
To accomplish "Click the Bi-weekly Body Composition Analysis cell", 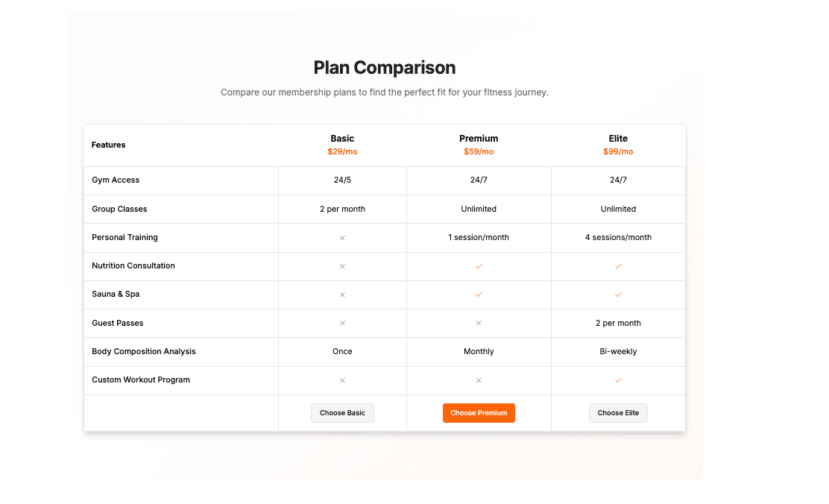I will pos(618,351).
